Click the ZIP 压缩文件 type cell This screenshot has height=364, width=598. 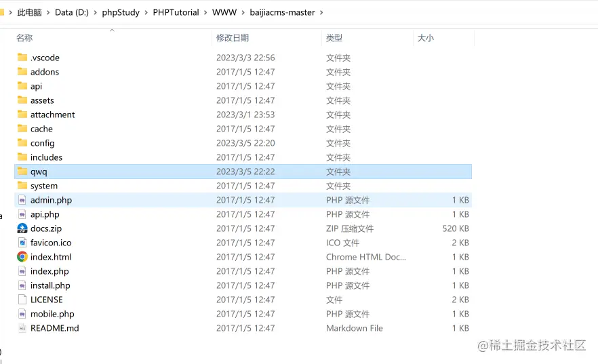[x=350, y=228]
